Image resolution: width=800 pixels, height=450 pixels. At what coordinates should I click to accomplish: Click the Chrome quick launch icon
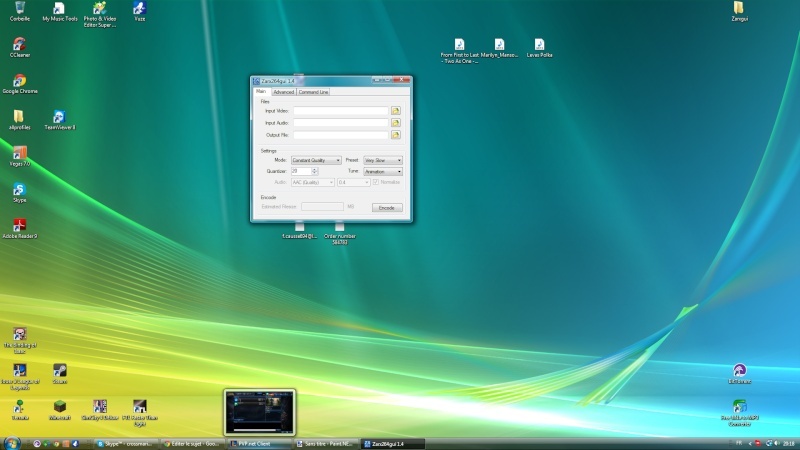pos(56,444)
